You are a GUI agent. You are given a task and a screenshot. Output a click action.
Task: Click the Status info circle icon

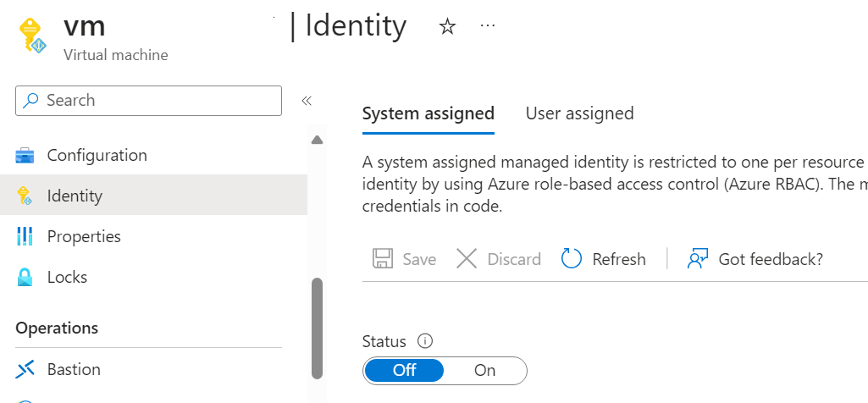tap(426, 342)
